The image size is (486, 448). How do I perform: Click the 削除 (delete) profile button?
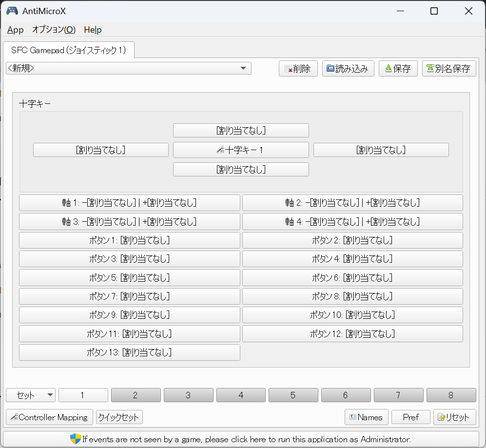[298, 69]
